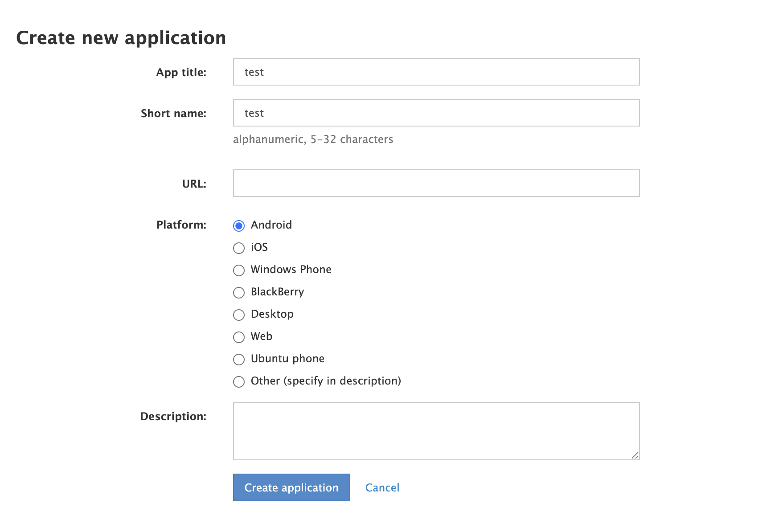Image resolution: width=779 pixels, height=532 pixels.
Task: Grab the Description textarea resize handle
Action: pos(635,455)
